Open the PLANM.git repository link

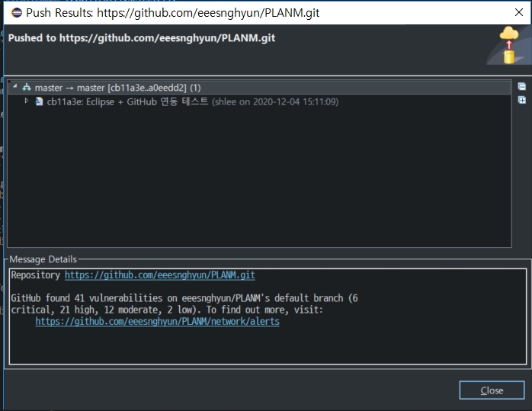160,275
